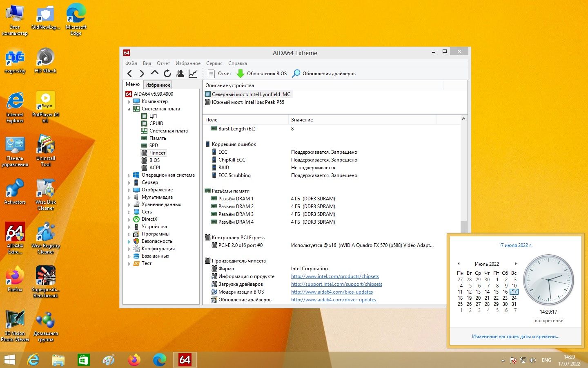Open PotPlayer 64 bit desktop icon
Screen dimensions: 588x368
(45, 106)
